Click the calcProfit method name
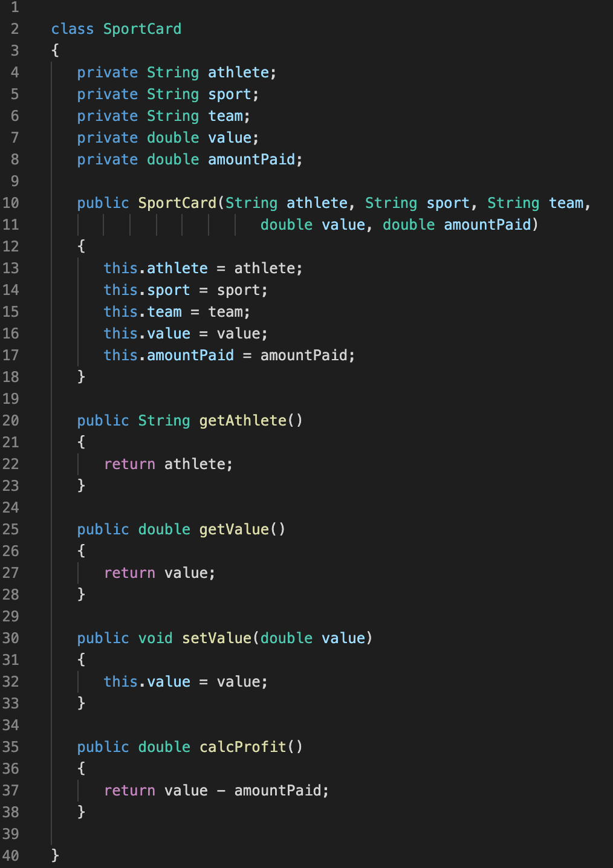Viewport: 613px width, 868px height. tap(243, 747)
